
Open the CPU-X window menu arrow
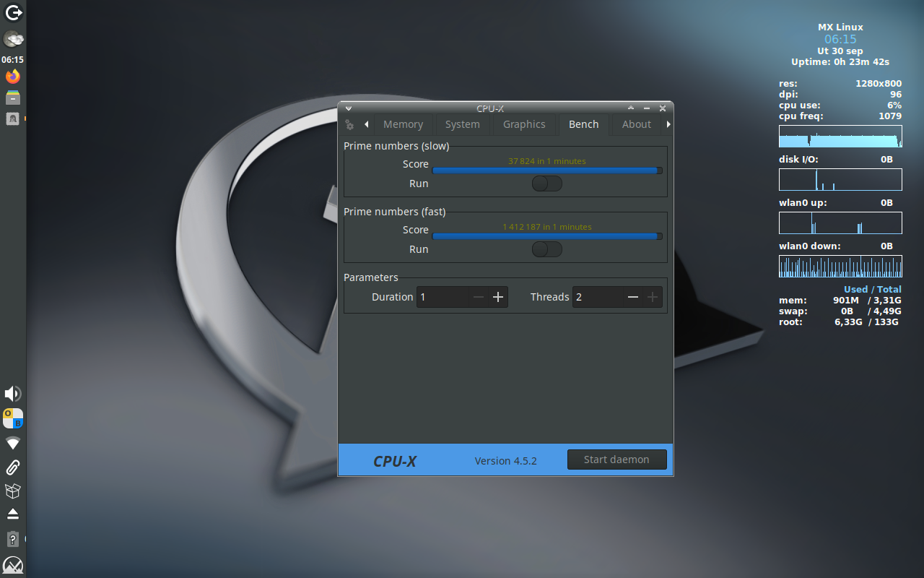click(x=348, y=108)
